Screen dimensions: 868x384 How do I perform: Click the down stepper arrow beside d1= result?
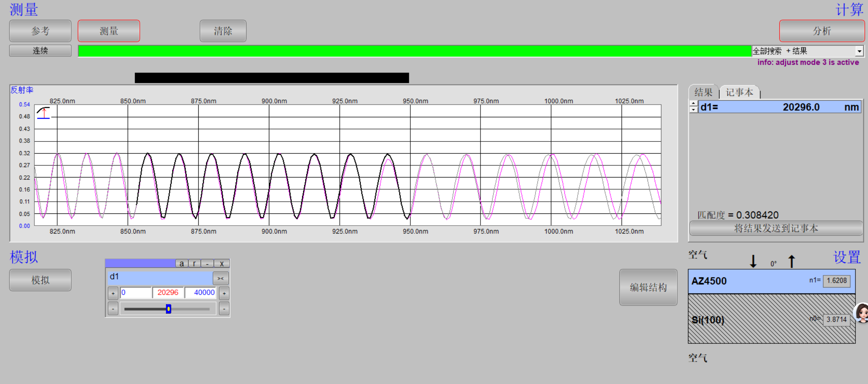click(x=693, y=110)
